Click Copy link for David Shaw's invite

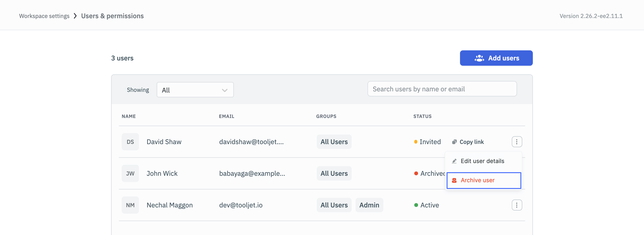(x=471, y=142)
